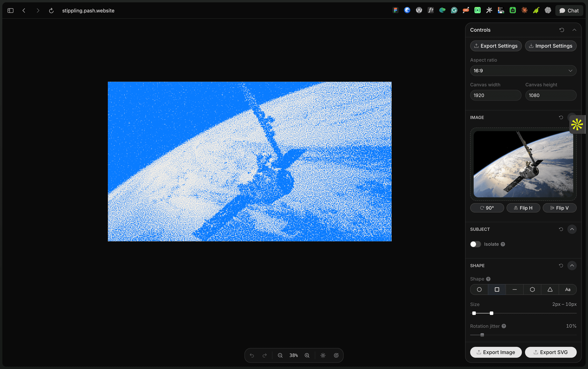Rotate the image 90°

click(487, 208)
